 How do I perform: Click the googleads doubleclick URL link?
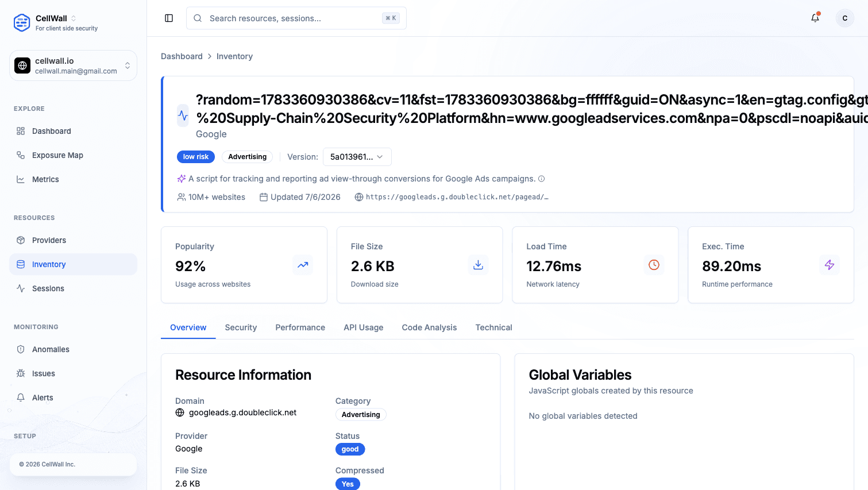click(457, 197)
